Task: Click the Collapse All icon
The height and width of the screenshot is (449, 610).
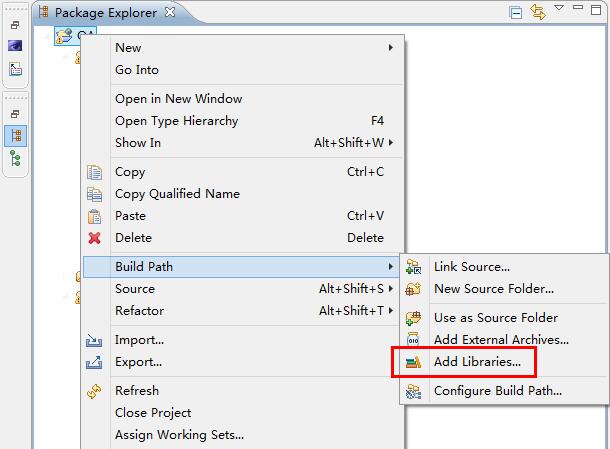Action: pyautogui.click(x=516, y=12)
